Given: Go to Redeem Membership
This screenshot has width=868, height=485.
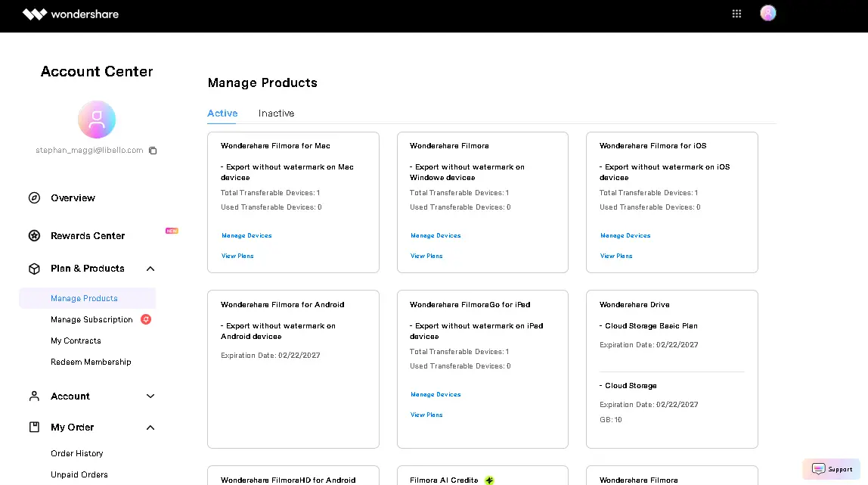Looking at the screenshot, I should (x=91, y=362).
